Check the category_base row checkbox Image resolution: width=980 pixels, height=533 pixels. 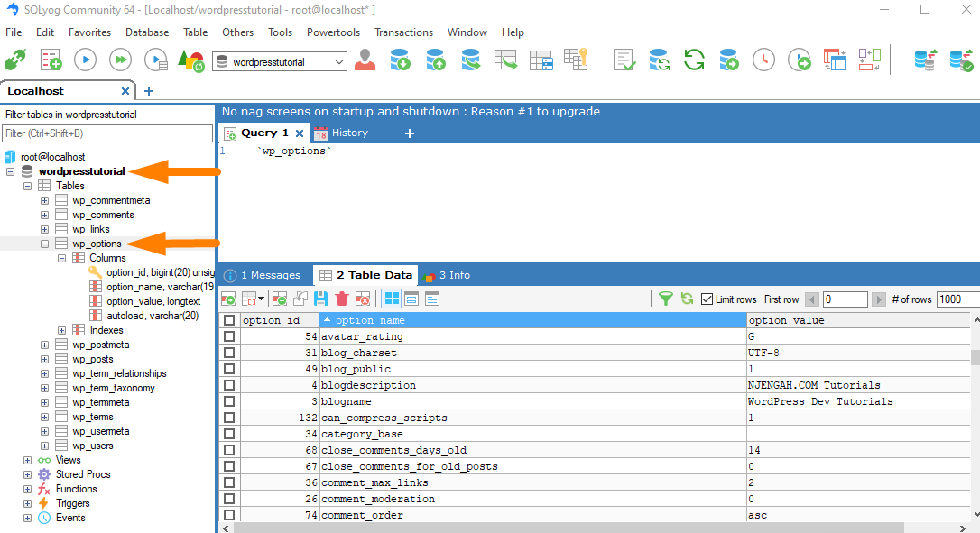pos(229,434)
